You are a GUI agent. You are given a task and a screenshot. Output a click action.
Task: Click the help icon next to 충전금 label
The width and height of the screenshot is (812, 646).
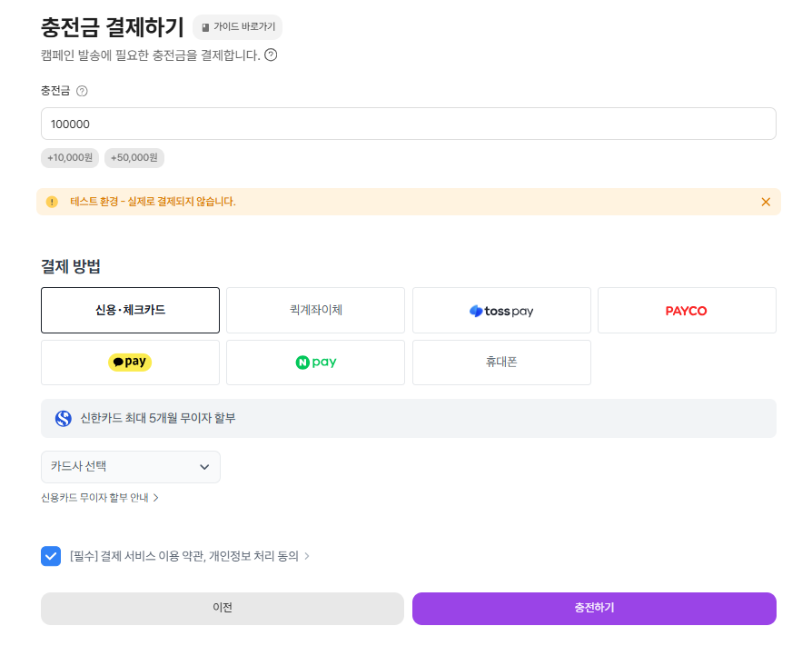pyautogui.click(x=82, y=91)
